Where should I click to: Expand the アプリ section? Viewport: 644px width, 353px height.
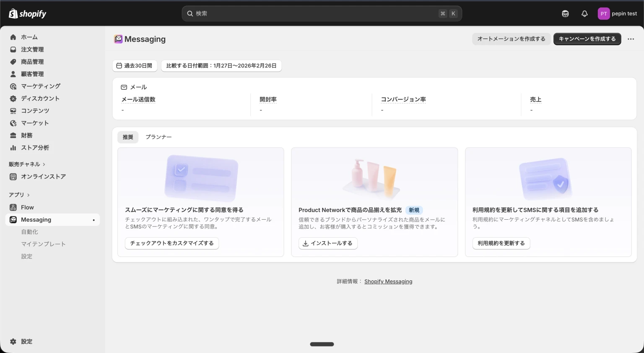tap(19, 195)
